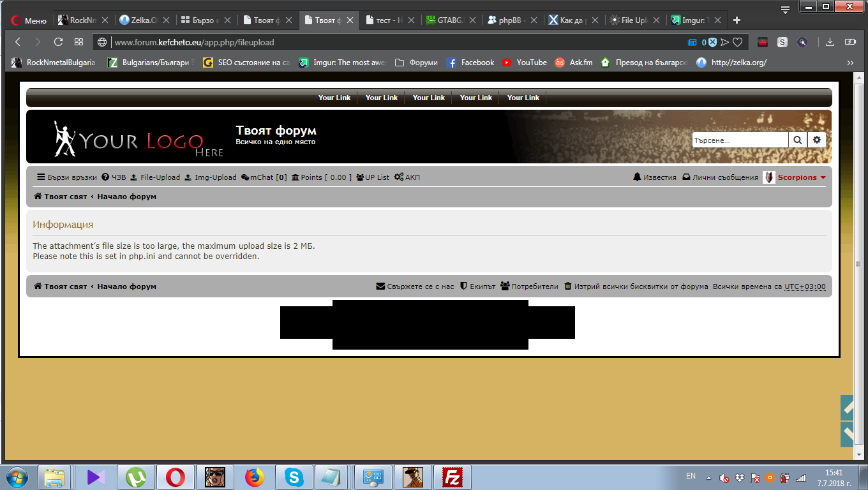Reload the page with the refresh icon
The height and width of the screenshot is (490, 868).
pyautogui.click(x=58, y=42)
